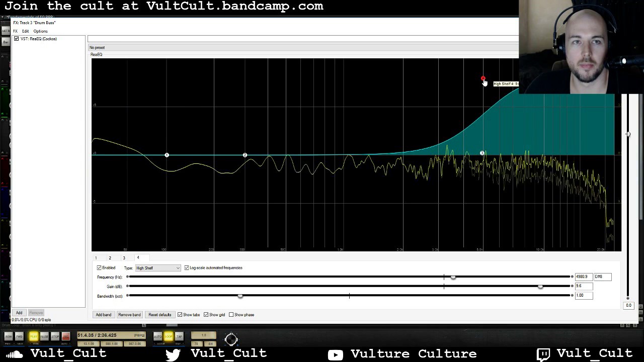Click the glowing PLAY transport button
Screen dimensions: 644x362
click(33, 336)
